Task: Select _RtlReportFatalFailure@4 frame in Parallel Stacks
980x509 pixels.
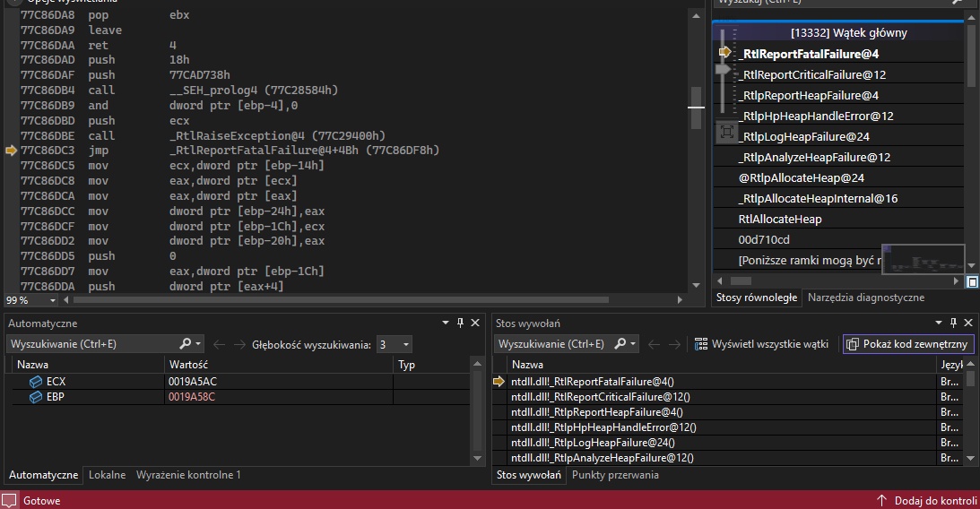Action: pos(808,54)
